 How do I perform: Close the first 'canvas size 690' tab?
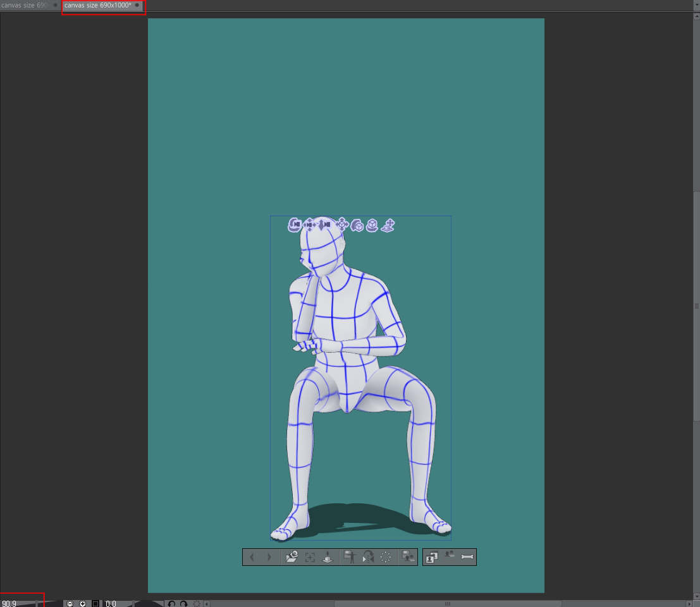(x=56, y=5)
